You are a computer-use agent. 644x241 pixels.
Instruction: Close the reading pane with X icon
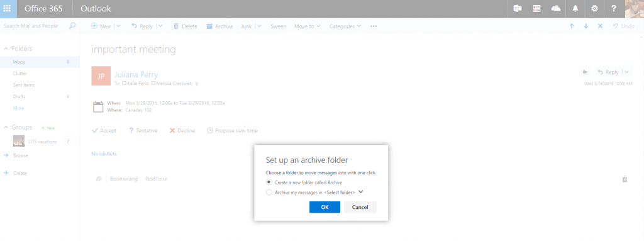pos(600,26)
